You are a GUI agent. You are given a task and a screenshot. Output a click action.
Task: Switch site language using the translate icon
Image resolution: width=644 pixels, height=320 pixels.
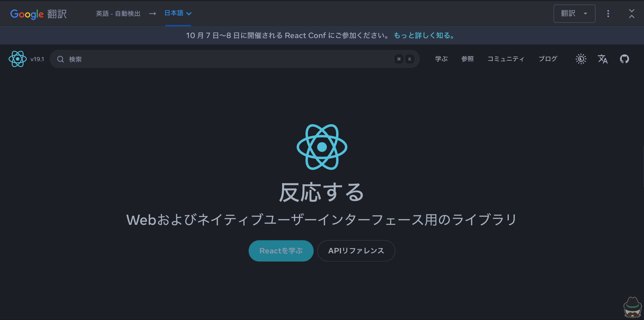point(603,59)
